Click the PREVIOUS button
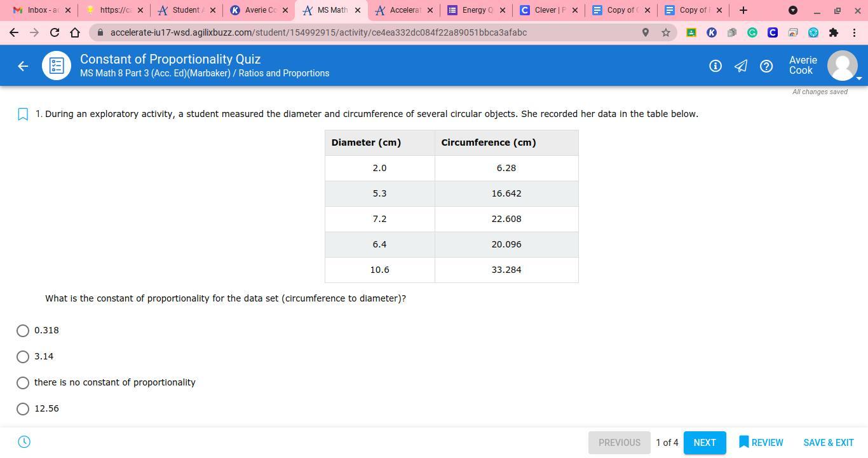 point(620,443)
